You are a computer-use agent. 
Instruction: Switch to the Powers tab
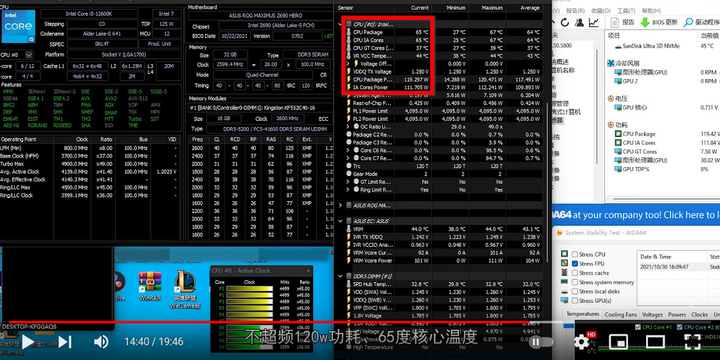point(677,315)
